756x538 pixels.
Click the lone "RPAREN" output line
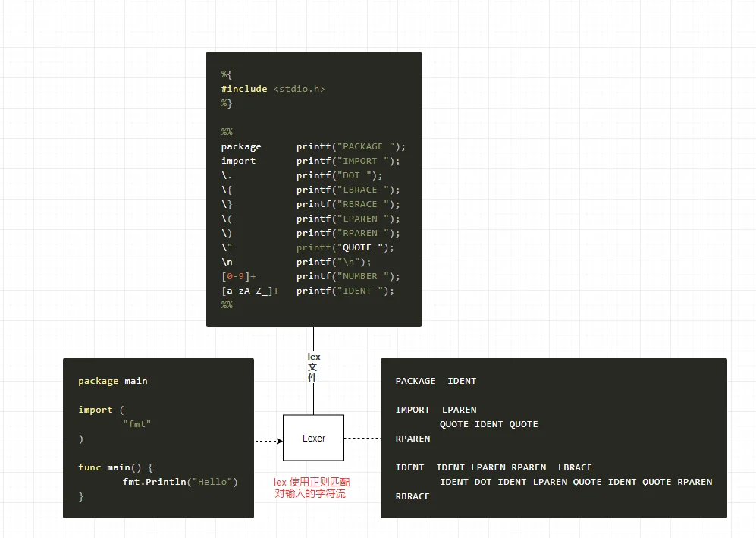tap(413, 439)
